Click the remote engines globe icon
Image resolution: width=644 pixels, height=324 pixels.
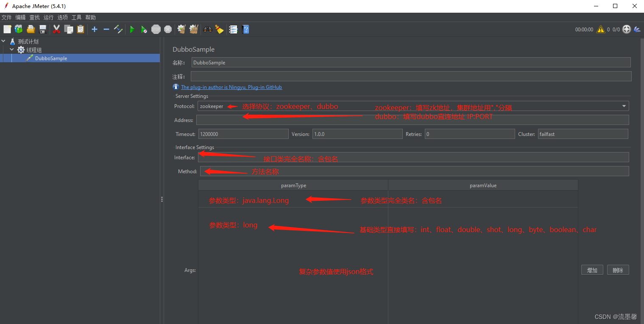click(x=626, y=29)
